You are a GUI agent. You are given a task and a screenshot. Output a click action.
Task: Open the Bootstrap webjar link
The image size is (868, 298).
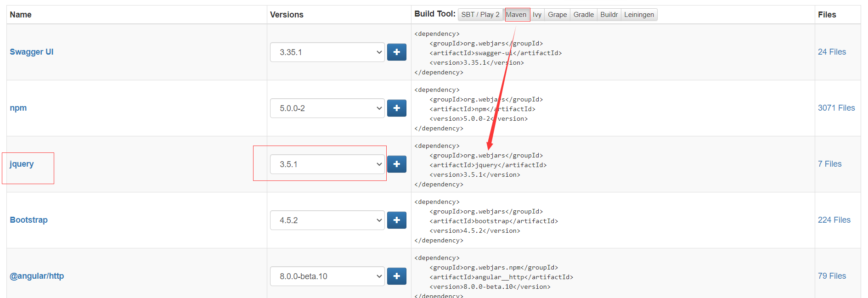[28, 220]
